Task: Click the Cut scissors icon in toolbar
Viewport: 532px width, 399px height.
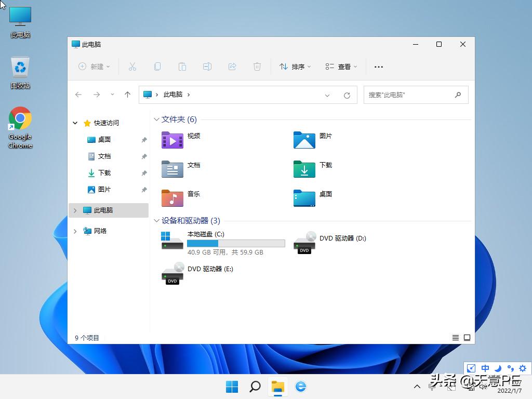Action: (132, 66)
